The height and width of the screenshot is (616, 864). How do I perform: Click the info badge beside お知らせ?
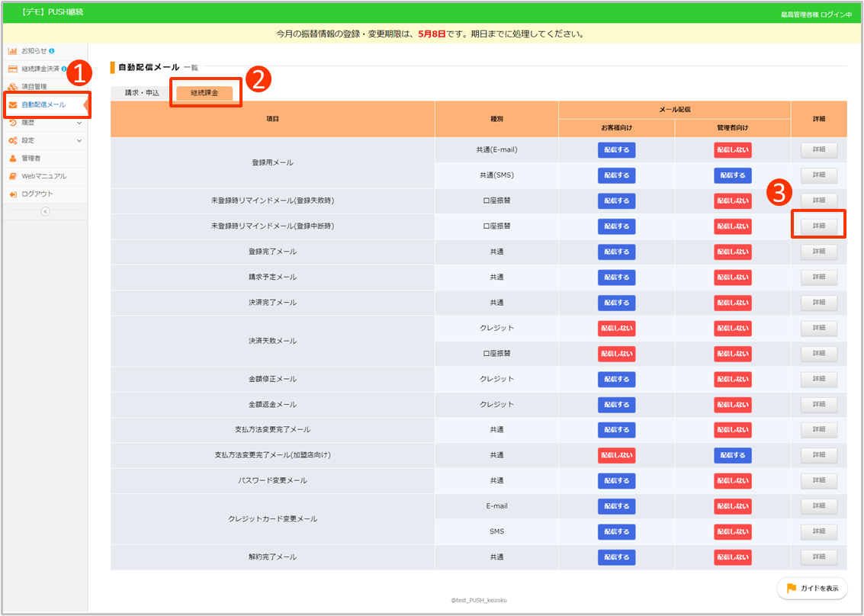tap(52, 51)
